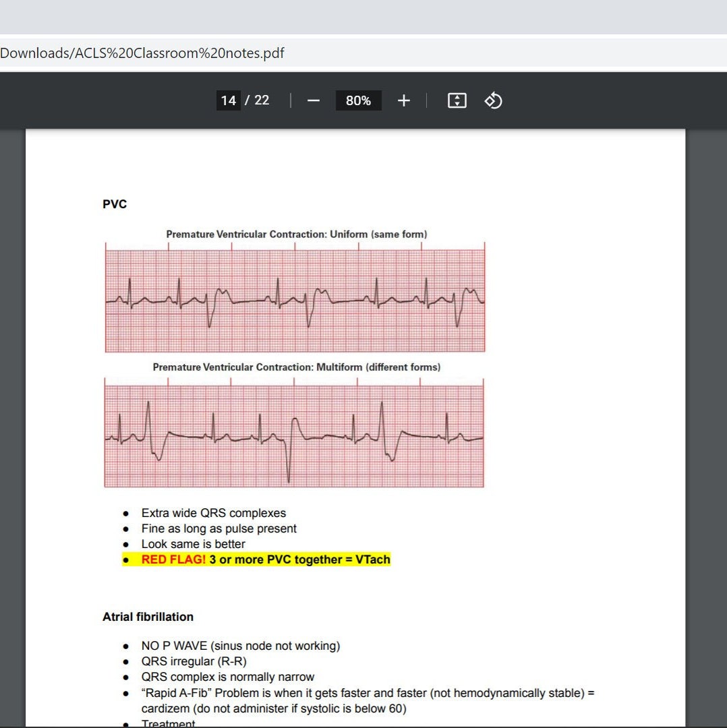727x728 pixels.
Task: Click the rotate icon to turn the page
Action: 493,100
